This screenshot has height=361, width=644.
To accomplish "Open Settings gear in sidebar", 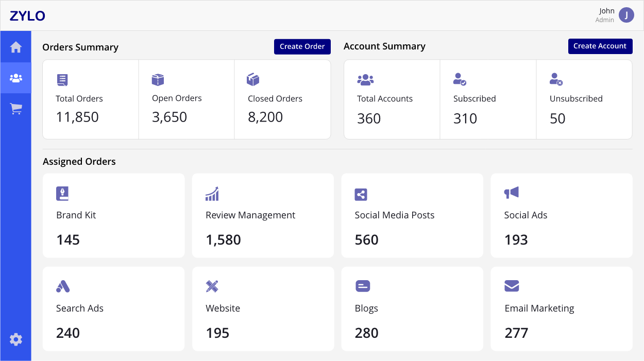I will [16, 339].
